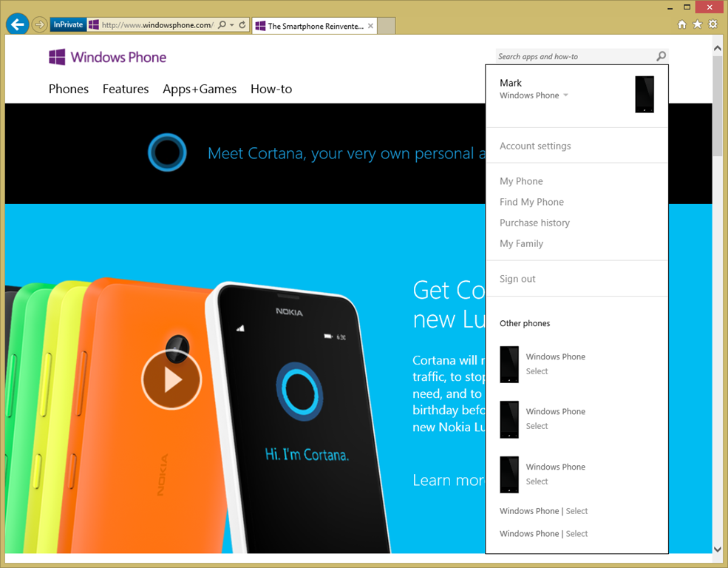Open the browser Home icon
The image size is (728, 568).
pyautogui.click(x=682, y=24)
